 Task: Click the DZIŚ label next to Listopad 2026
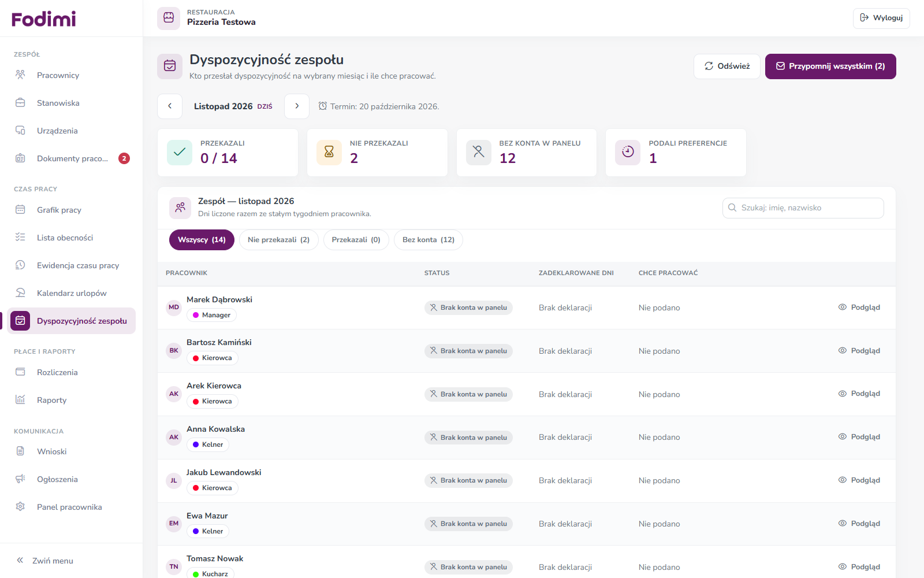point(265,107)
